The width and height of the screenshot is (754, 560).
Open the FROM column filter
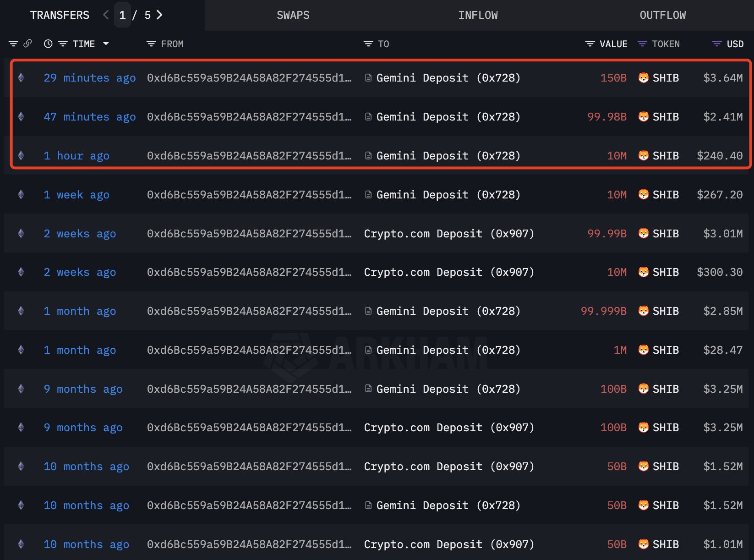coord(151,44)
